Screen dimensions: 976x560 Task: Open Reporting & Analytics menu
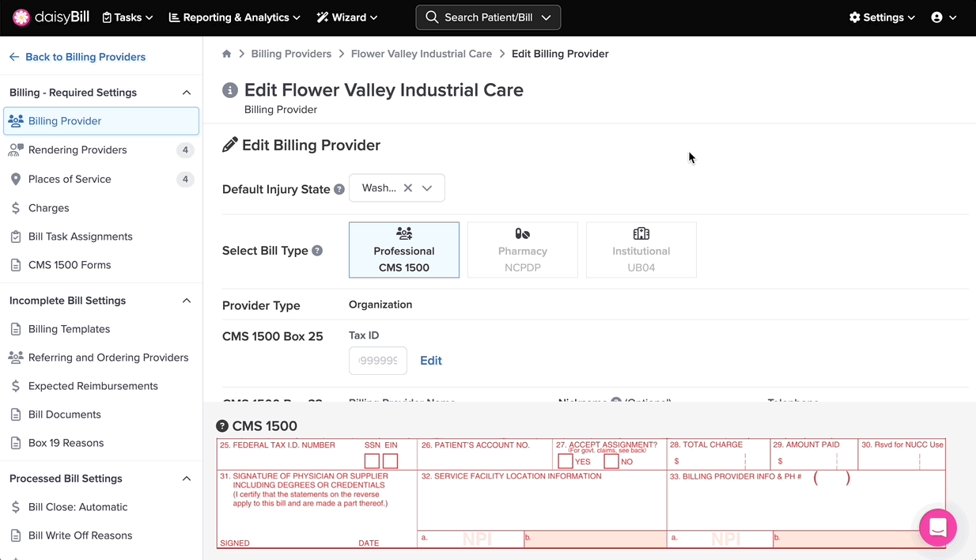point(236,17)
